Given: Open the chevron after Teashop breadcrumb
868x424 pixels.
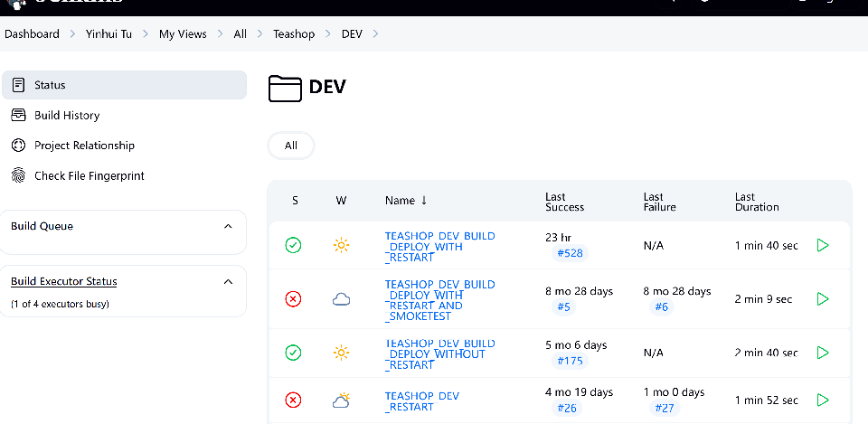Looking at the screenshot, I should pos(328,33).
